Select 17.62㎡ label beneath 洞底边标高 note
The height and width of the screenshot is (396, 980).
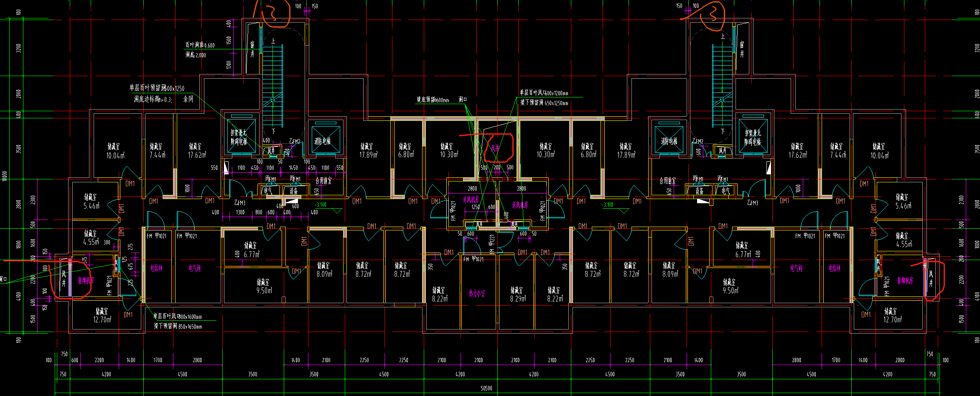pos(196,155)
